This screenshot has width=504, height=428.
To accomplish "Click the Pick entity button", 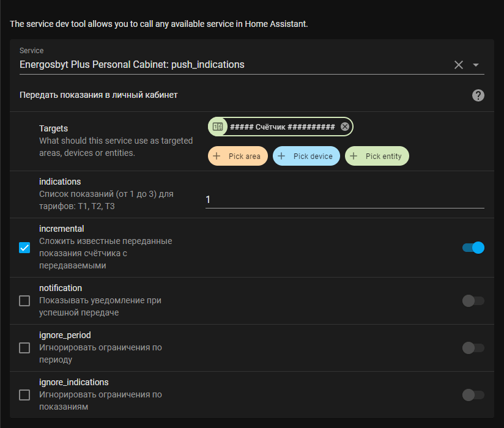I will (x=377, y=156).
